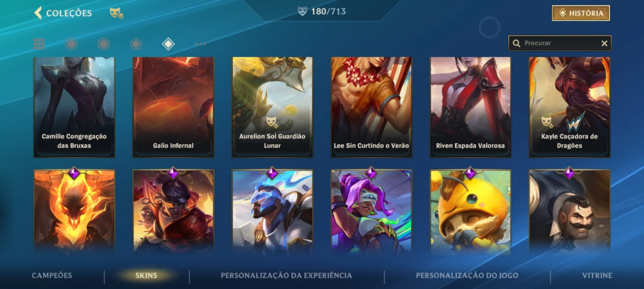Click the masks icon on Aurelion Sol card

(272, 122)
